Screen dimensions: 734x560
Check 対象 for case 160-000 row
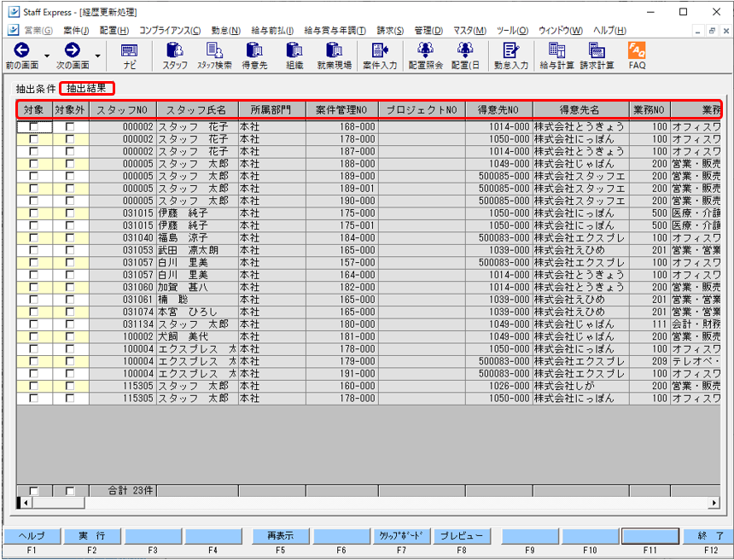point(33,386)
